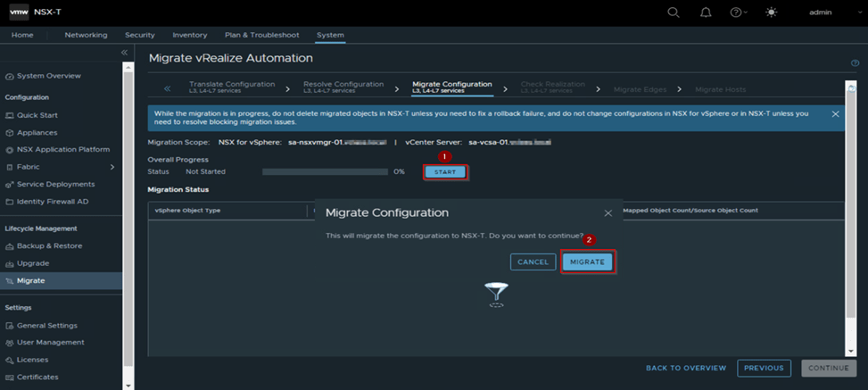
Task: Go to Translate Configuration wizard step
Action: pyautogui.click(x=231, y=87)
